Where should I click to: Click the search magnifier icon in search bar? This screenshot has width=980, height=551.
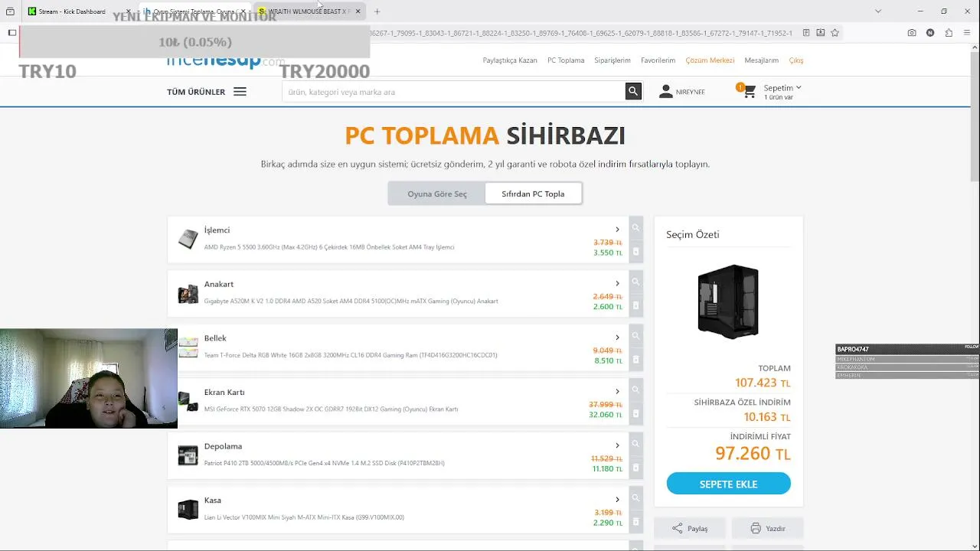[633, 92]
